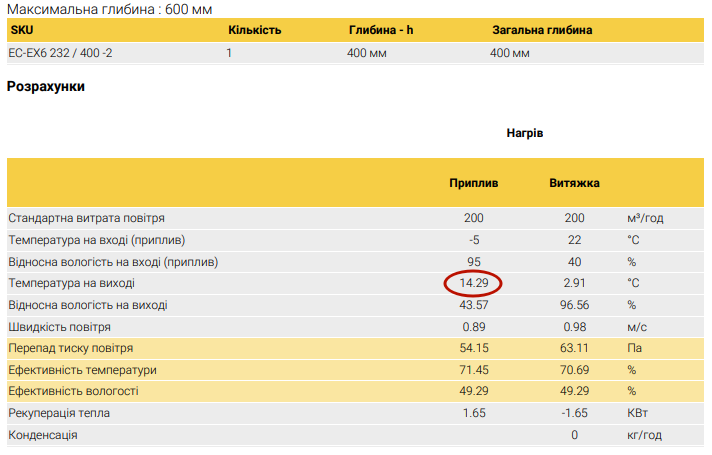Click the Перепад тиску повітря row label
712x455 pixels.
tap(71, 348)
